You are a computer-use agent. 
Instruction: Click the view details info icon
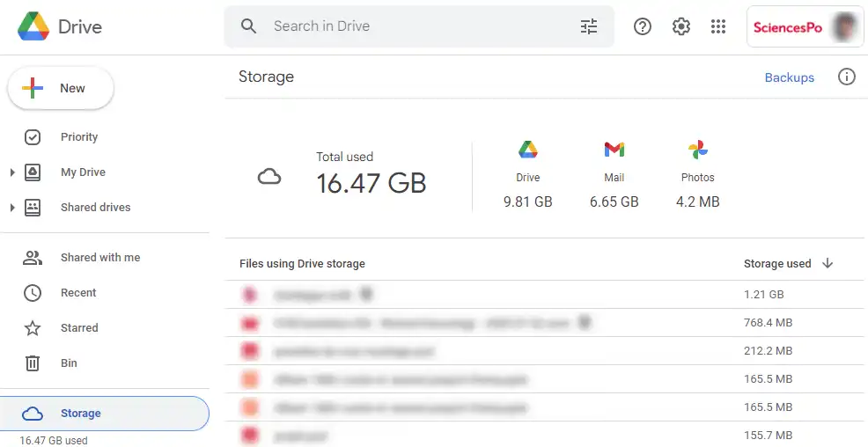(x=846, y=77)
